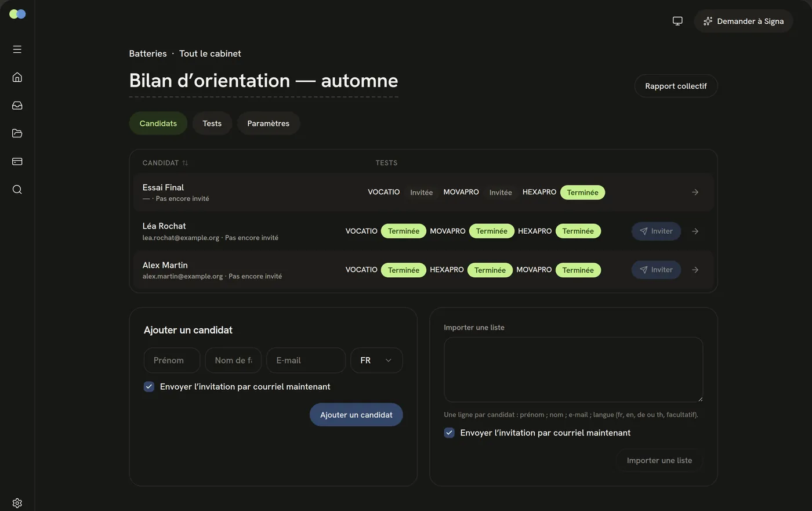This screenshot has height=511, width=812.
Task: Open Rapport collectif
Action: 676,86
